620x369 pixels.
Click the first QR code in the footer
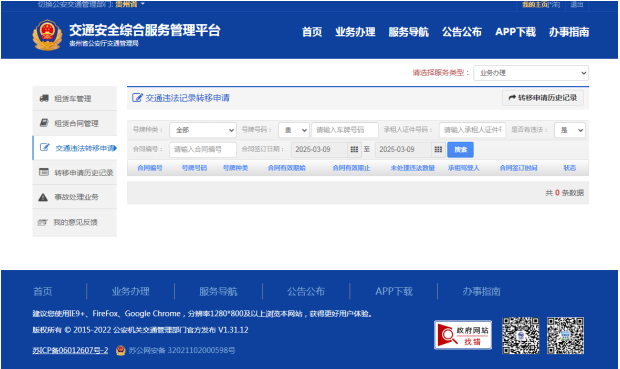point(521,335)
